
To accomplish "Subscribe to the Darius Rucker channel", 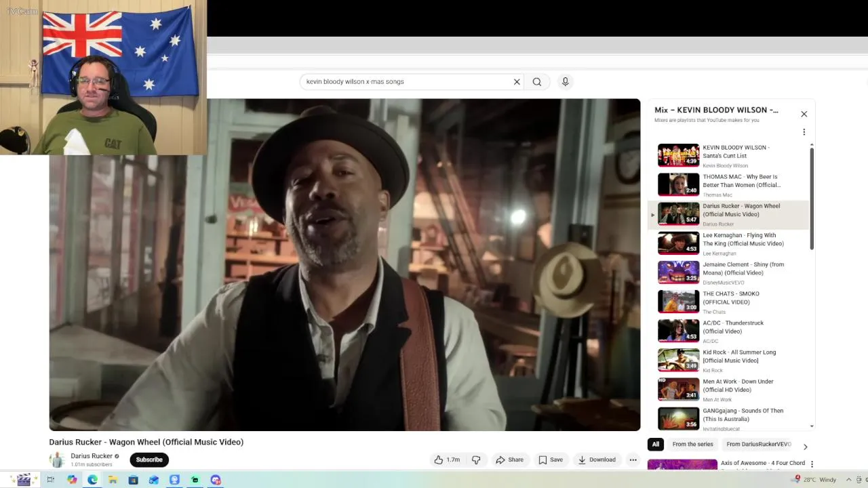I will (149, 460).
